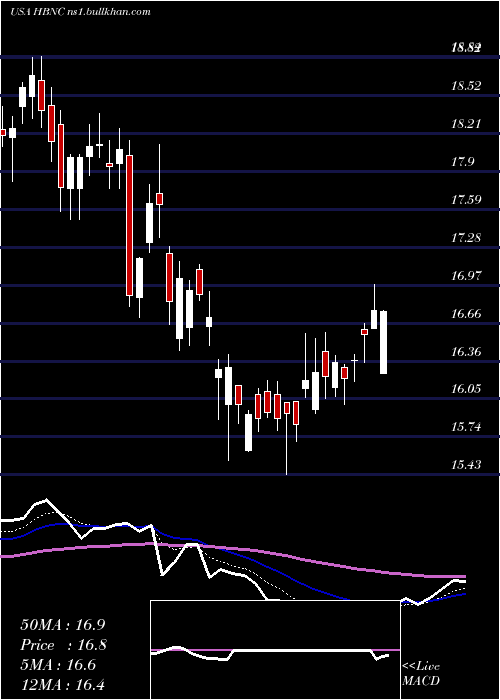This screenshot has width=500, height=700.
Task: Click the 16.97 price axis label
Action: click(x=466, y=275)
